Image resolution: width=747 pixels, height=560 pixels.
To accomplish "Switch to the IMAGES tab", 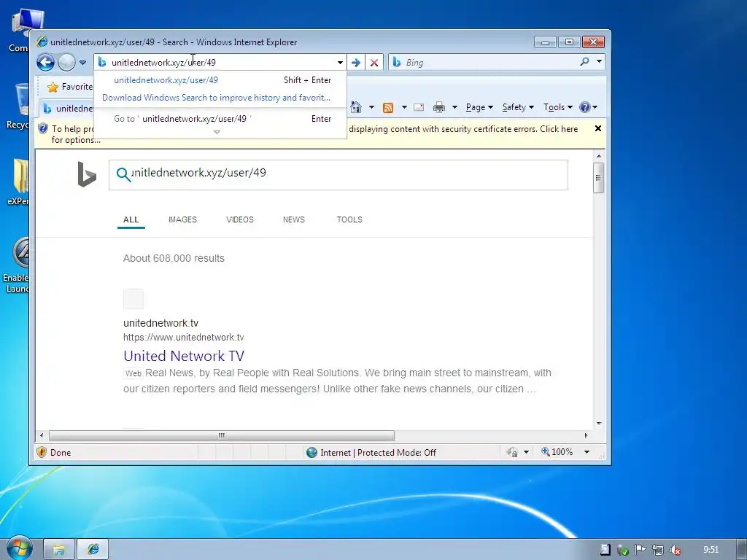I will coord(182,219).
